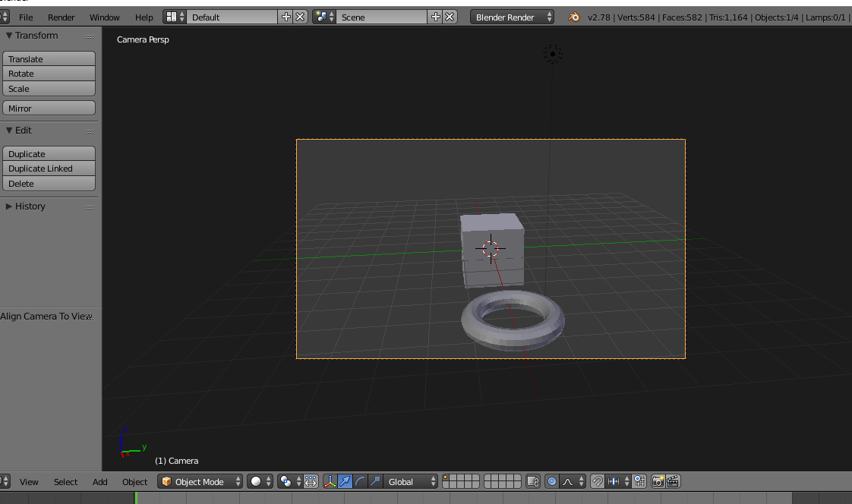Click the History panel grip handle
This screenshot has height=504, width=852.
coord(90,207)
